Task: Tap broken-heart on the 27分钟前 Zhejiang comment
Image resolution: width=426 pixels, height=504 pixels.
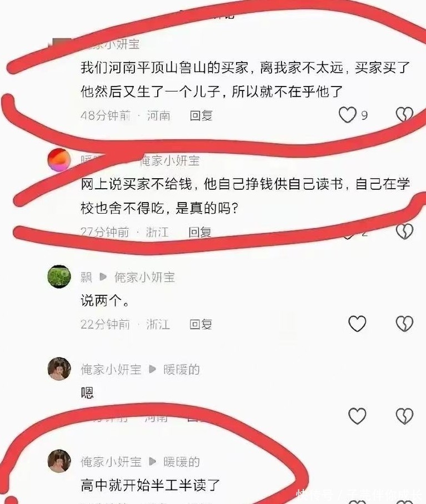Action: [x=404, y=231]
